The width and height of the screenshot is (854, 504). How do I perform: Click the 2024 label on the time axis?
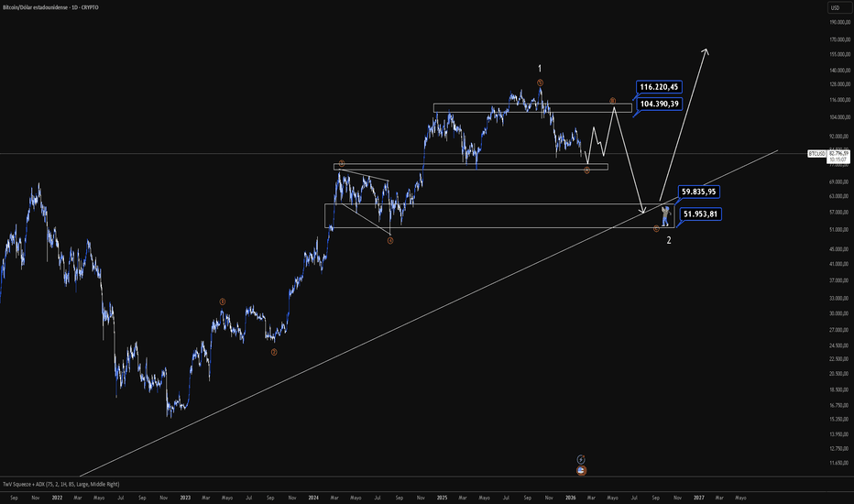[x=313, y=498]
